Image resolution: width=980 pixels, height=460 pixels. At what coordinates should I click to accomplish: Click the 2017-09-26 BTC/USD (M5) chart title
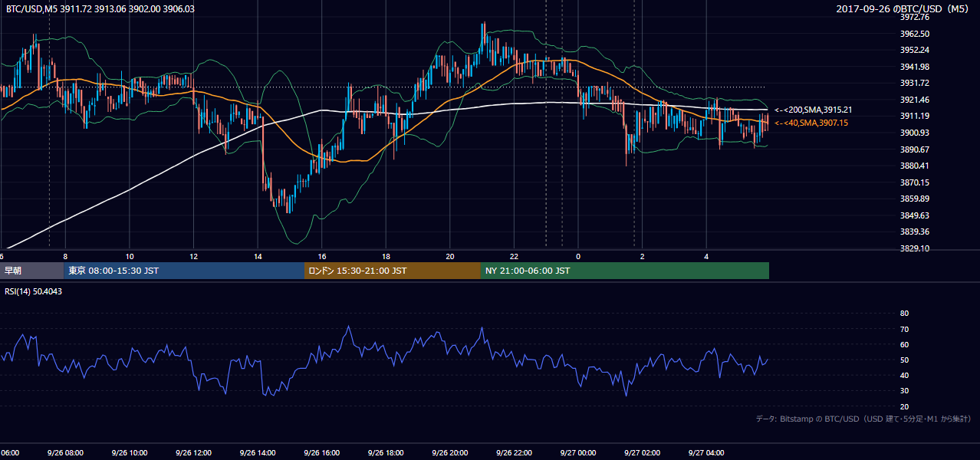(903, 8)
